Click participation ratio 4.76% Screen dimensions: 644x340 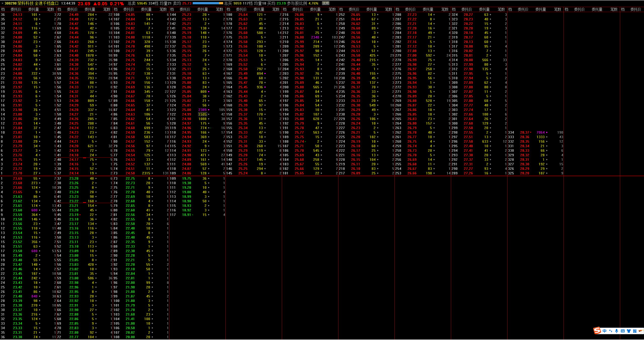(313, 3)
